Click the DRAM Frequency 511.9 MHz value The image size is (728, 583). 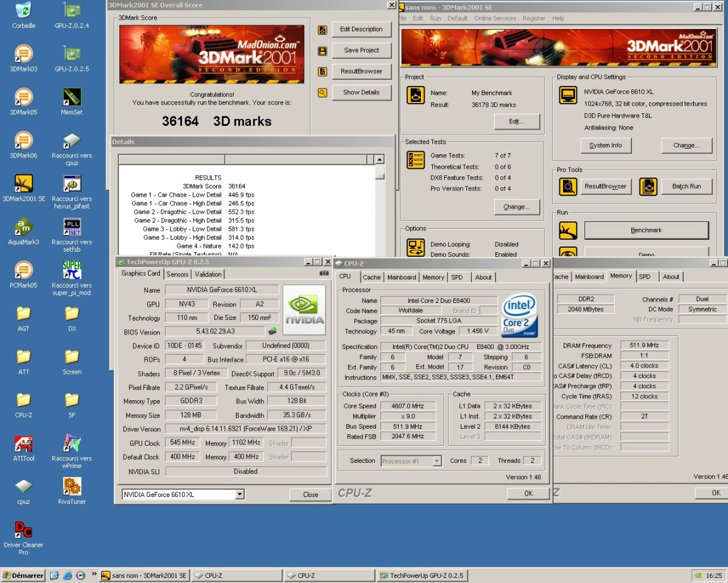tap(644, 345)
